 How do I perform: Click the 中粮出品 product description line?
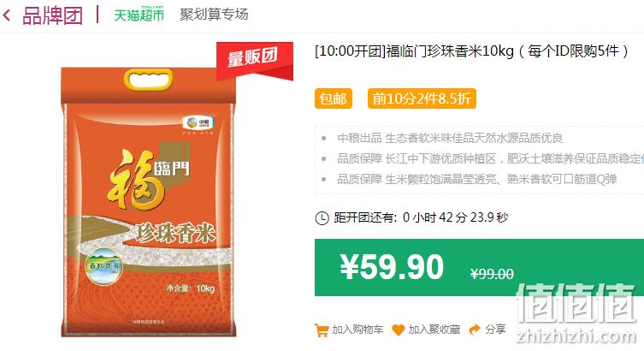pos(450,138)
